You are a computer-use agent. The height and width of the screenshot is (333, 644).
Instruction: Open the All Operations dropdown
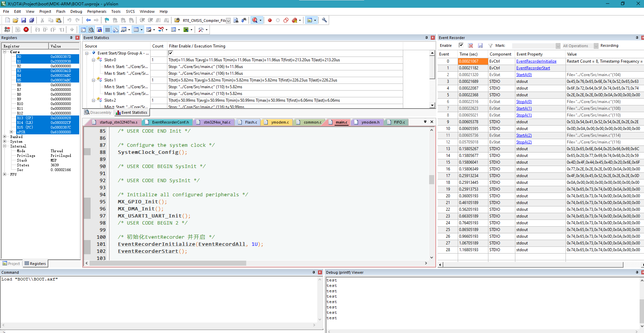(596, 46)
